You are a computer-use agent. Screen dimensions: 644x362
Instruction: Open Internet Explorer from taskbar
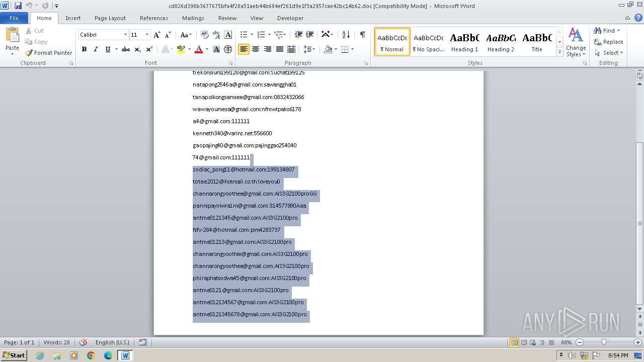coord(40,355)
